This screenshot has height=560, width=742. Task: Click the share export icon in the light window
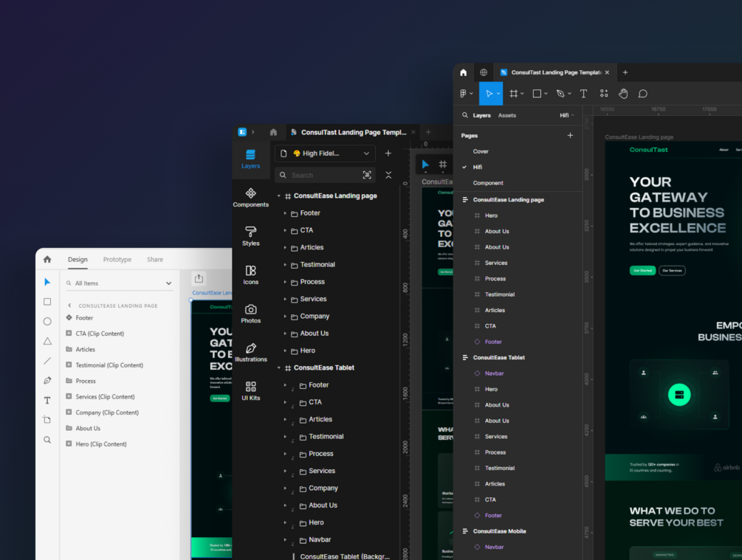tap(199, 279)
